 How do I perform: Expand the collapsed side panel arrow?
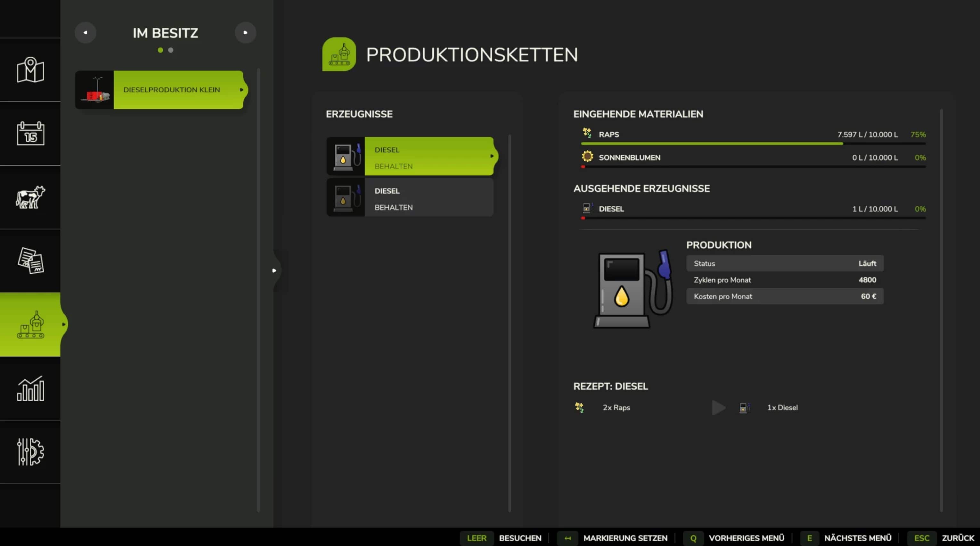click(x=274, y=271)
